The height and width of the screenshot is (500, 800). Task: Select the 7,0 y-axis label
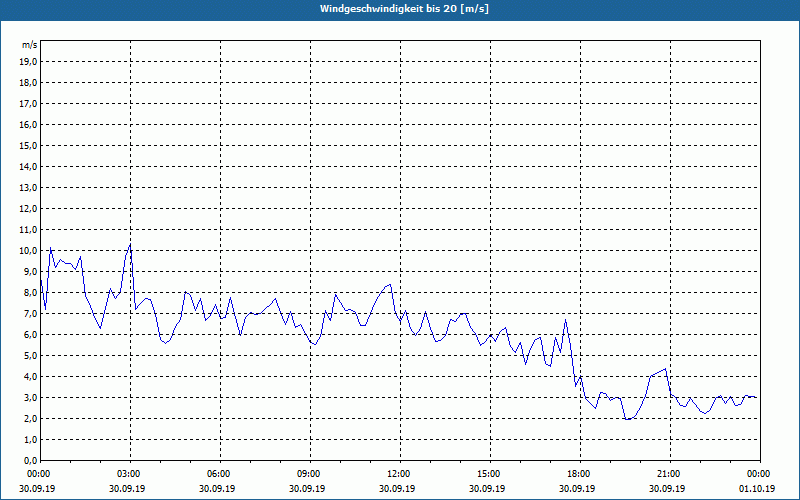click(x=31, y=314)
